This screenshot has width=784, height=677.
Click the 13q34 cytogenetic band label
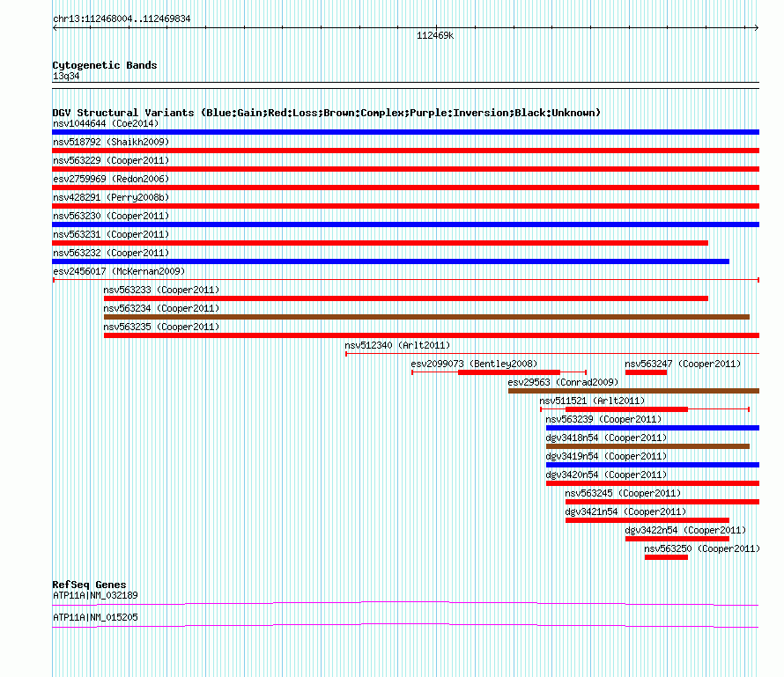66,76
